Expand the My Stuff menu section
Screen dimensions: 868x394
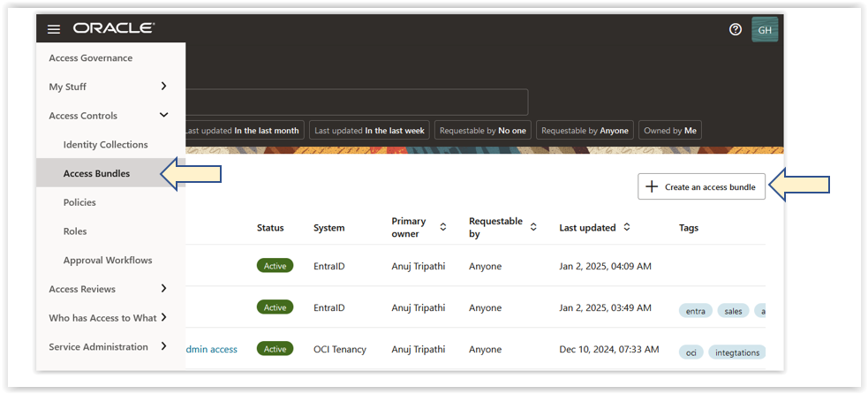coord(163,87)
